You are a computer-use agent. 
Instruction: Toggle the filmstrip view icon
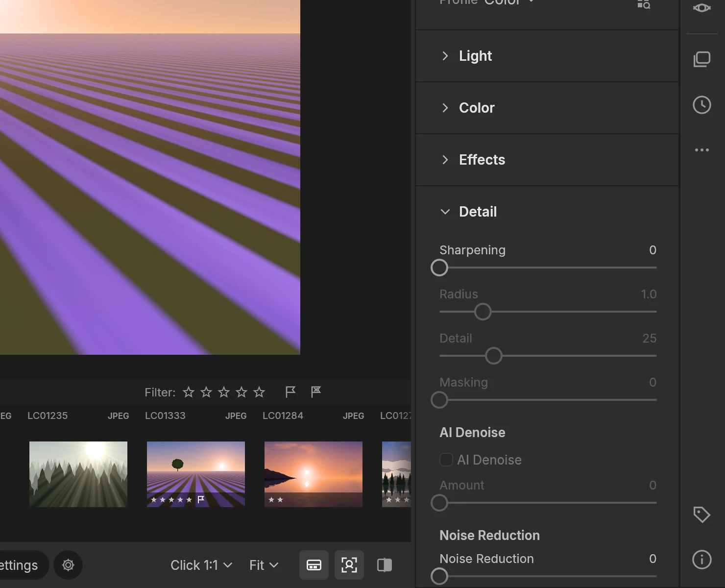coord(314,565)
